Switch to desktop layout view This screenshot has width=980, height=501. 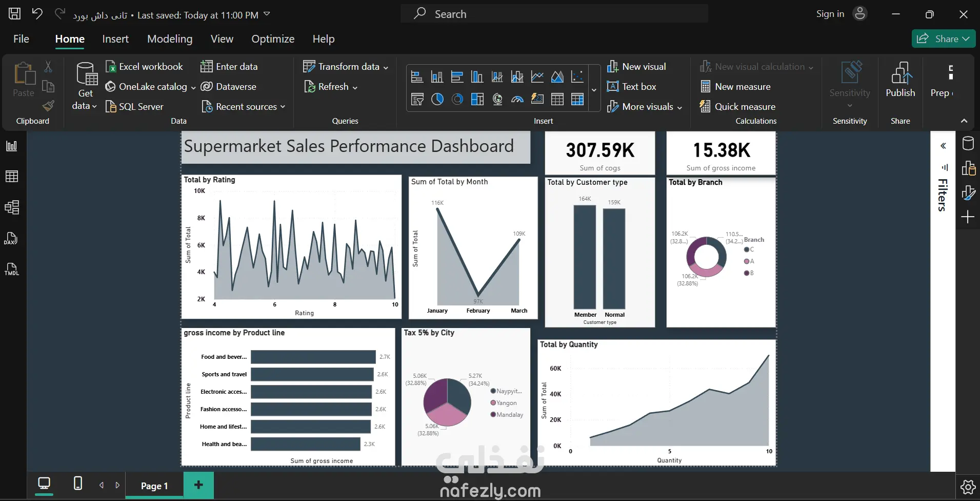[44, 483]
